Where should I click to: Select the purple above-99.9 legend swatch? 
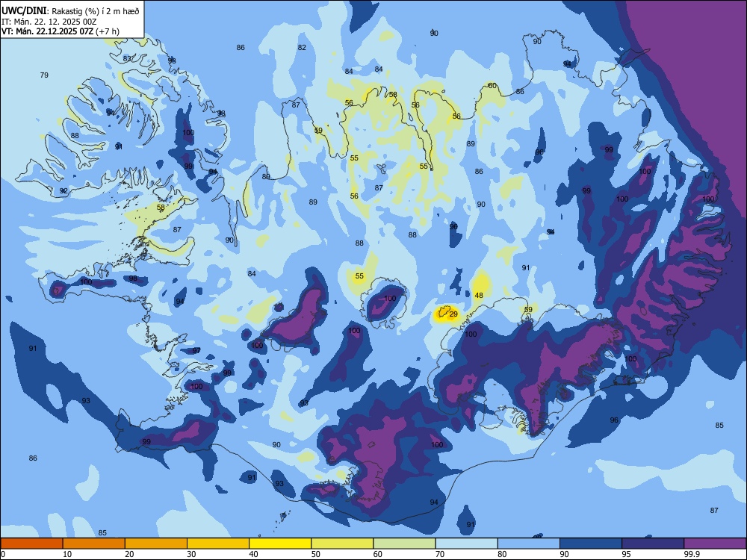click(715, 544)
